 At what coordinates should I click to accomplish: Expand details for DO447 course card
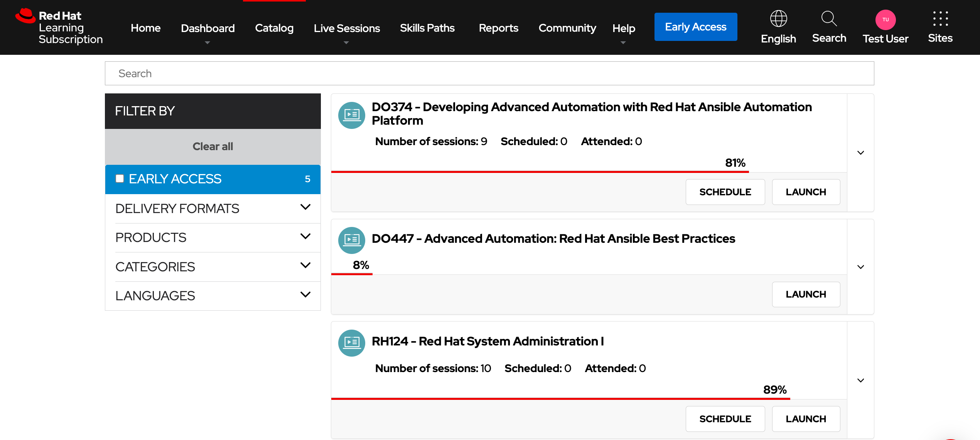coord(860,266)
